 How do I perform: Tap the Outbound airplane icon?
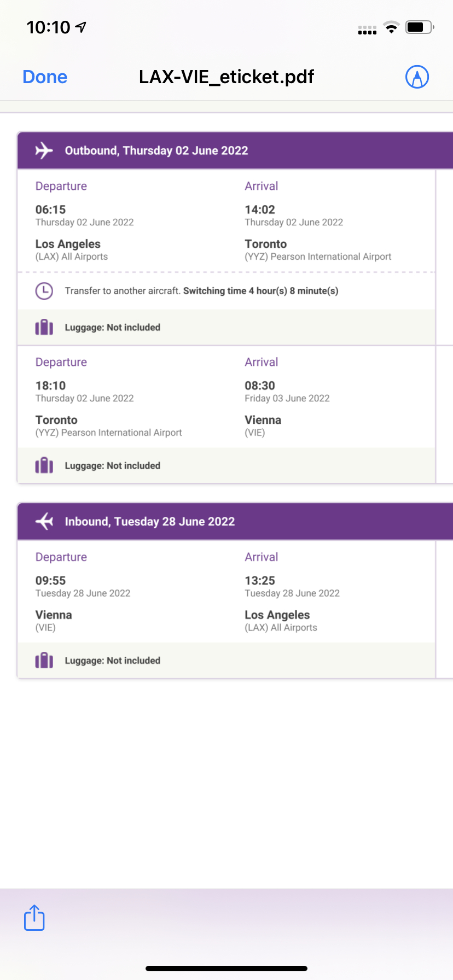coord(44,150)
